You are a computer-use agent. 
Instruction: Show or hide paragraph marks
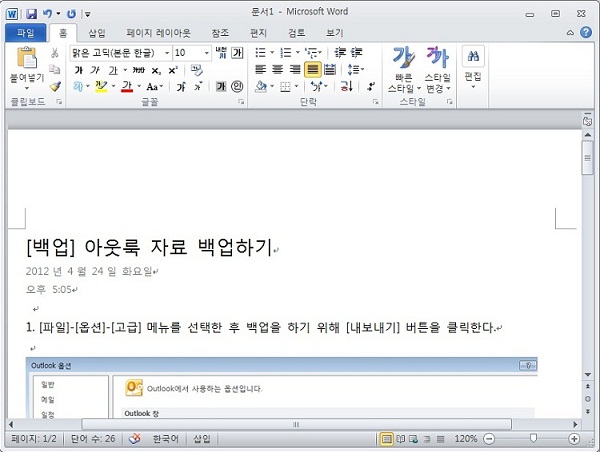pos(371,86)
